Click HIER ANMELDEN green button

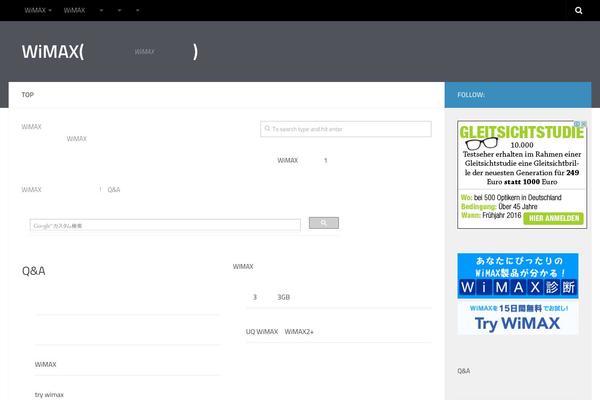[553, 218]
